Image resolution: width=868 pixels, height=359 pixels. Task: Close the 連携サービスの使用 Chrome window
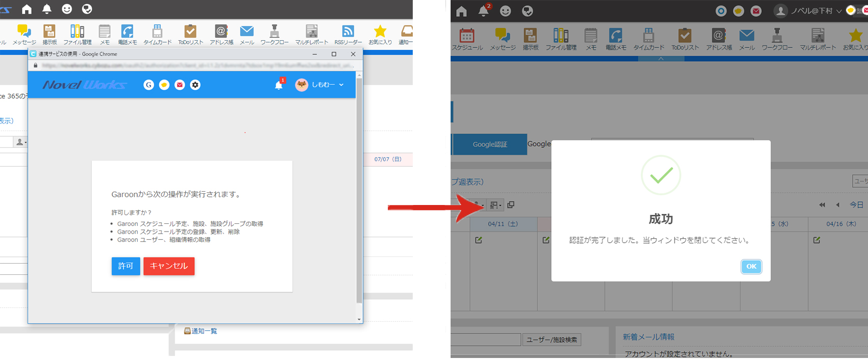(353, 54)
